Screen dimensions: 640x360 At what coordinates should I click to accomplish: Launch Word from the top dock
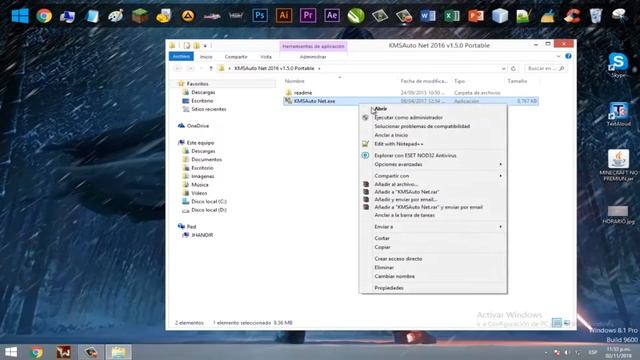coord(428,16)
